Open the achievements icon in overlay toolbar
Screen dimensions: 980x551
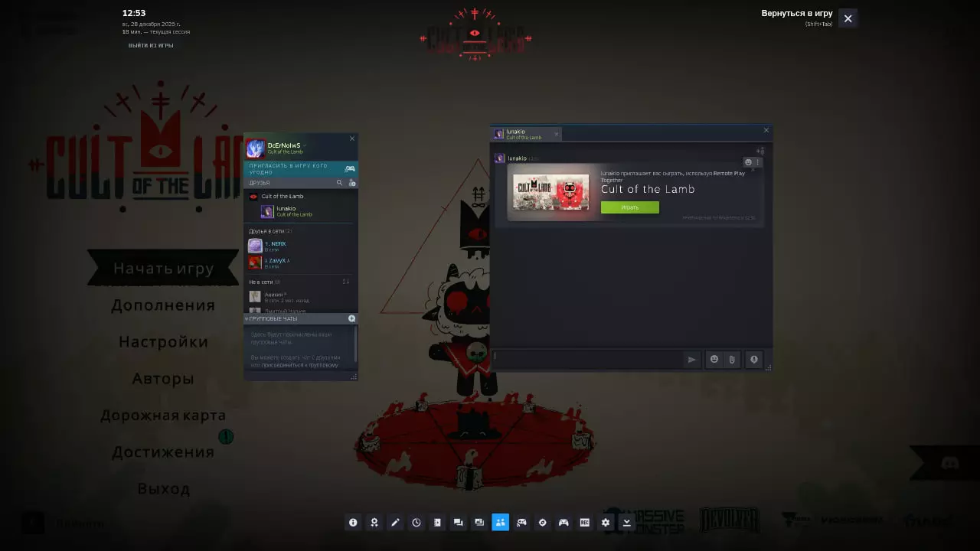pos(374,523)
